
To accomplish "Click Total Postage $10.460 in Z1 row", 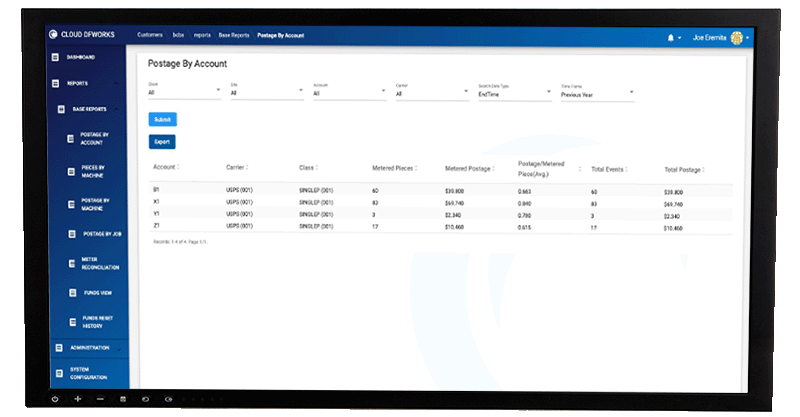I will point(673,228).
